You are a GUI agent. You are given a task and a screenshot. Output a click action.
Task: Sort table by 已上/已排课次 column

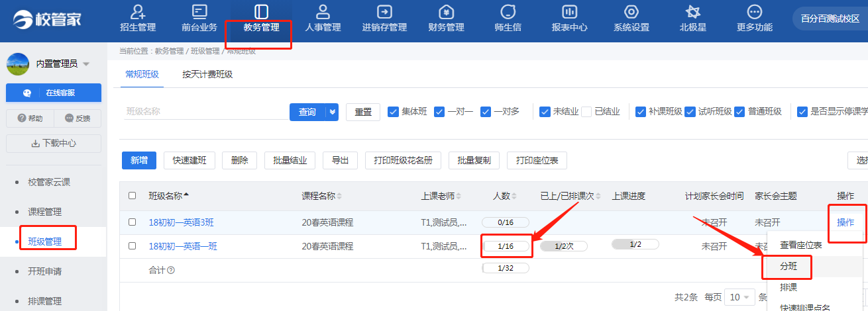pyautogui.click(x=570, y=196)
